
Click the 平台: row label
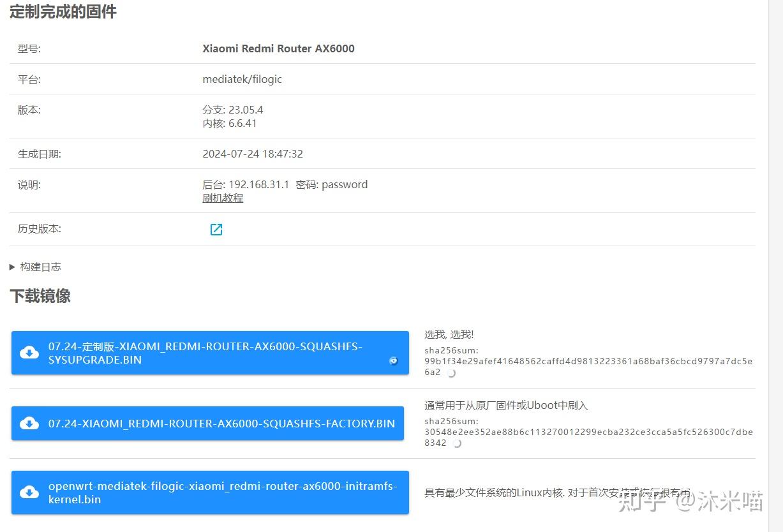click(x=29, y=79)
